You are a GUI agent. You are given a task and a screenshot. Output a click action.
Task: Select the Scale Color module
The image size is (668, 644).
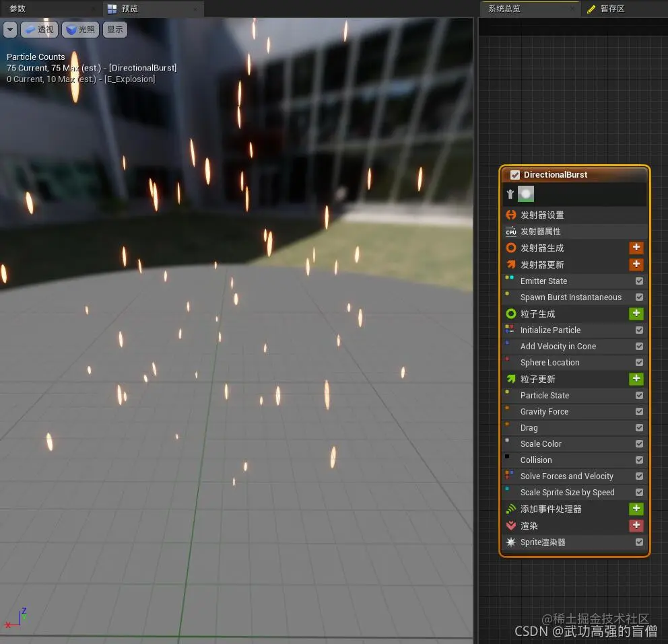[x=574, y=444]
